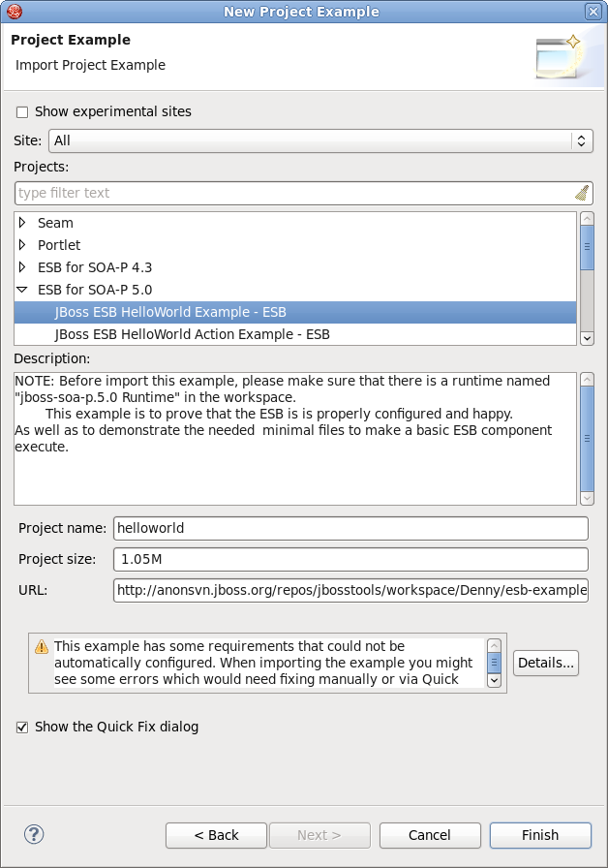Click the URL field
608x868 pixels.
(x=350, y=590)
